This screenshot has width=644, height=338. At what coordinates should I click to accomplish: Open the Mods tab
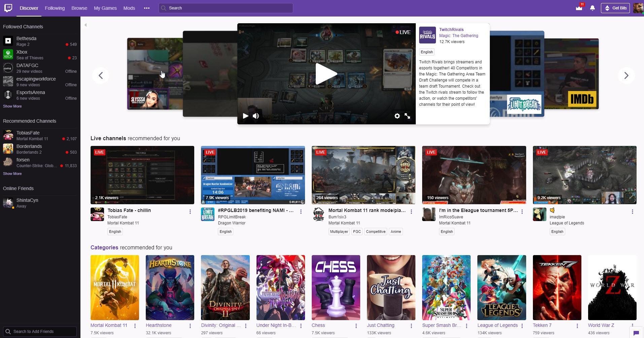click(x=129, y=8)
